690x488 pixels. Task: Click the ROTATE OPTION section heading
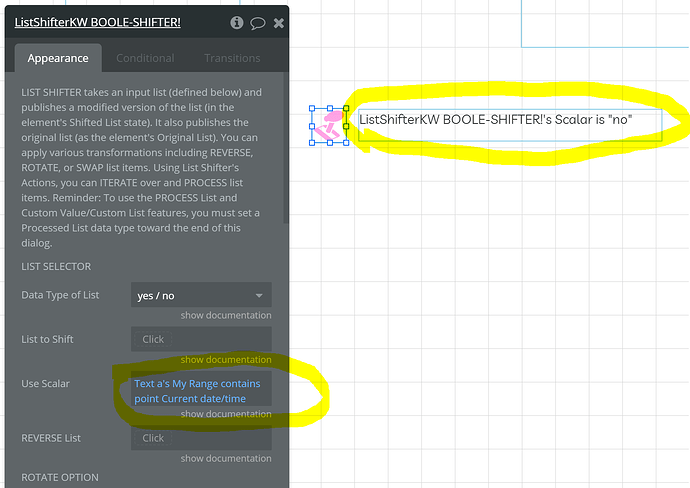pos(60,477)
